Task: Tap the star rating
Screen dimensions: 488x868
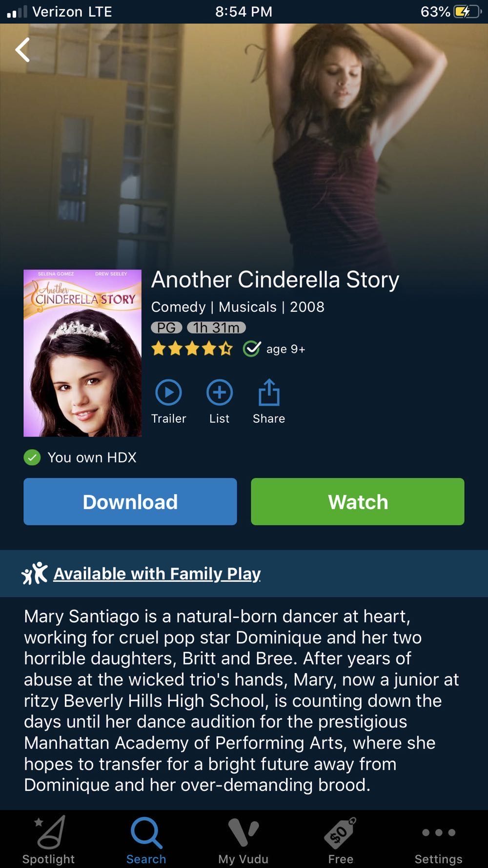Action: tap(192, 349)
